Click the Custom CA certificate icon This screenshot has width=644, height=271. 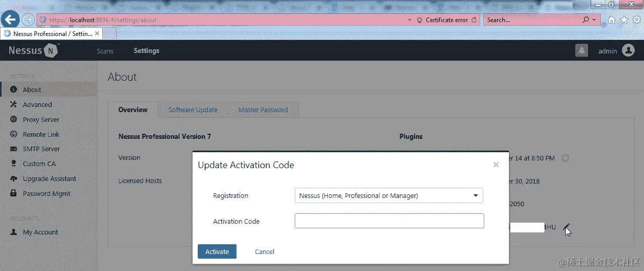click(14, 164)
